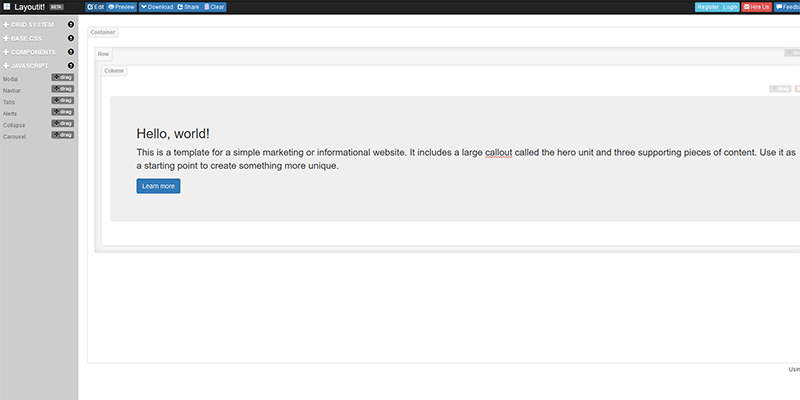
Task: Open the Base CSS help icon
Action: pos(71,38)
